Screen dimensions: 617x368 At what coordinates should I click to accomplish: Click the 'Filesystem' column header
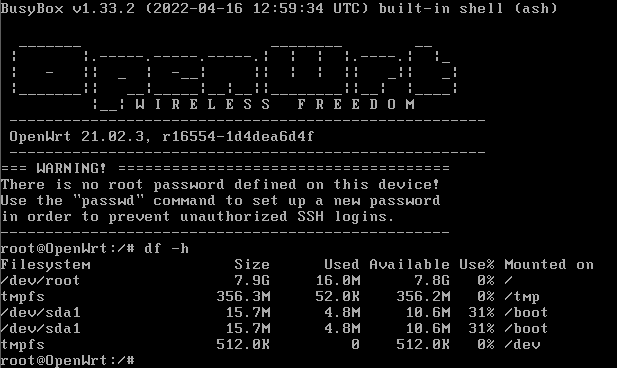(x=45, y=264)
